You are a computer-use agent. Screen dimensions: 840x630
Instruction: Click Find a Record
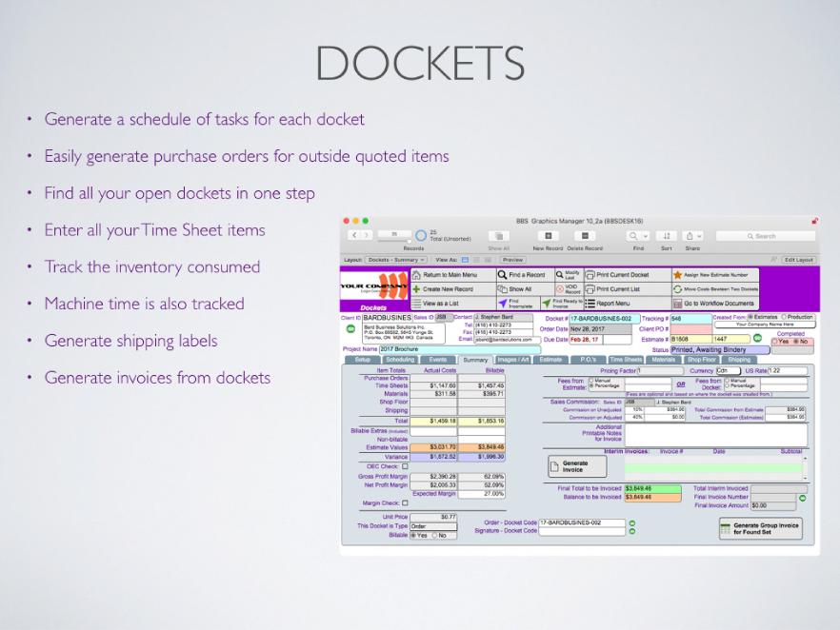525,275
